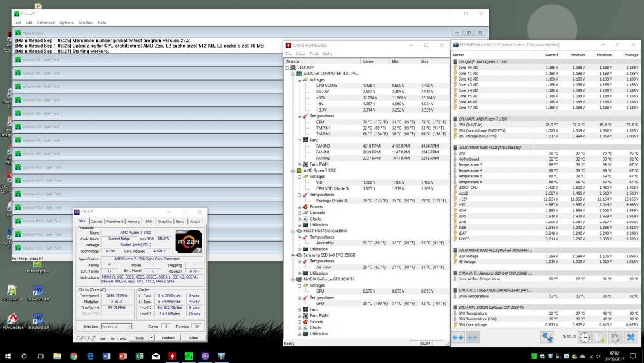
Task: Click HWiNFO expand columns arrows icon
Action: point(458,337)
